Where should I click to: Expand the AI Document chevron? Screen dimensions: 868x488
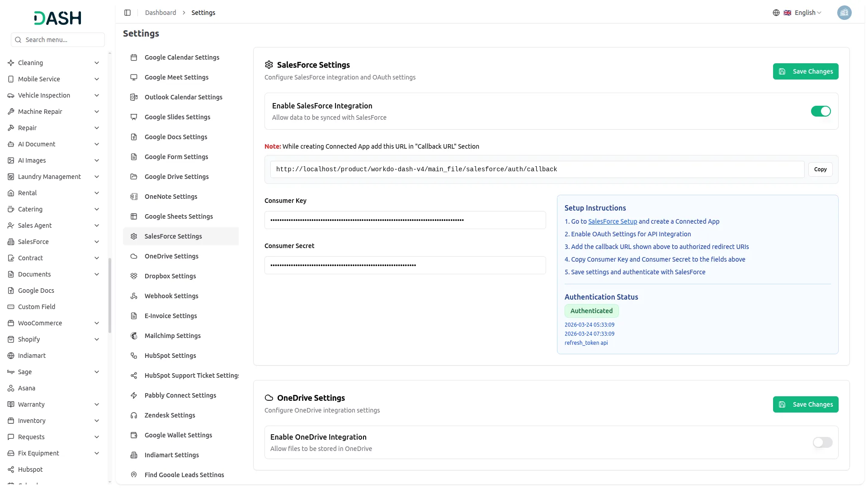[x=97, y=144]
